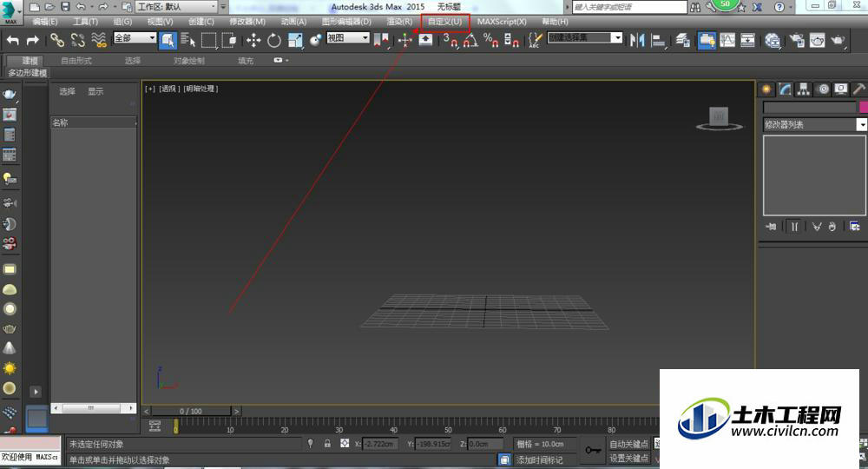
Task: Click the Align tool icon
Action: coord(658,40)
